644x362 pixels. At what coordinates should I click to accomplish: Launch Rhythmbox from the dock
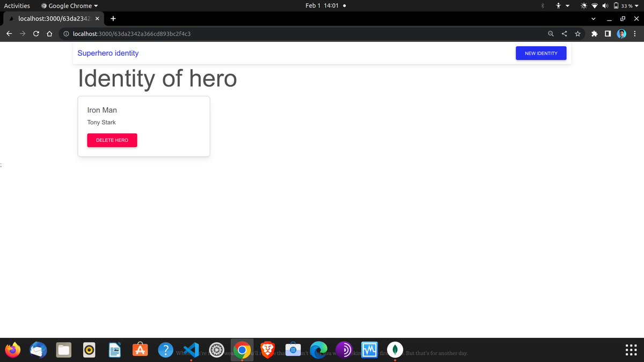coord(90,350)
